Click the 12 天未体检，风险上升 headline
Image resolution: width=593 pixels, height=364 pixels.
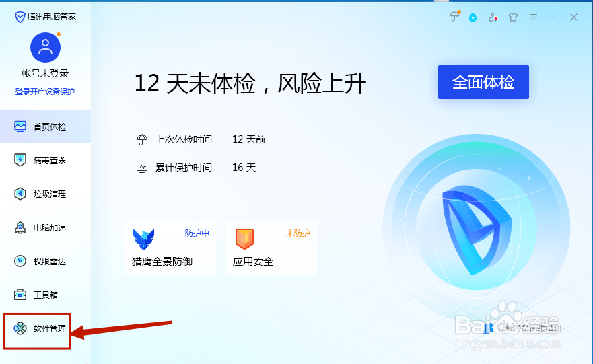tap(250, 83)
